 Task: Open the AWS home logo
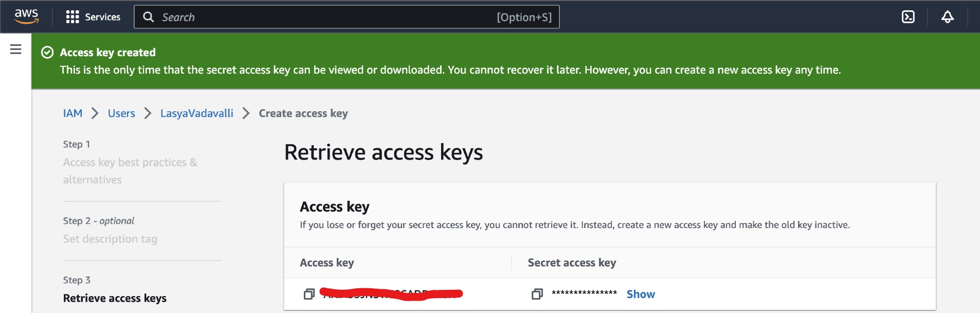coord(26,16)
